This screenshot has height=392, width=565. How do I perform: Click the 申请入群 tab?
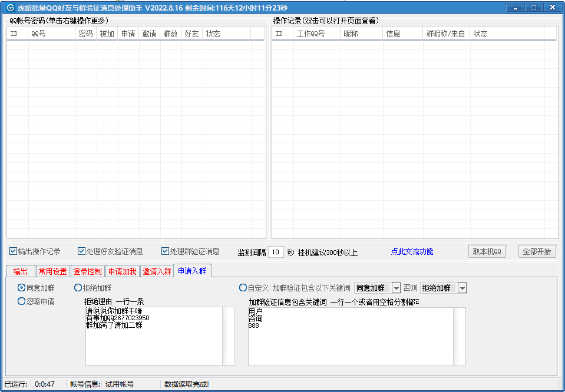pos(192,271)
